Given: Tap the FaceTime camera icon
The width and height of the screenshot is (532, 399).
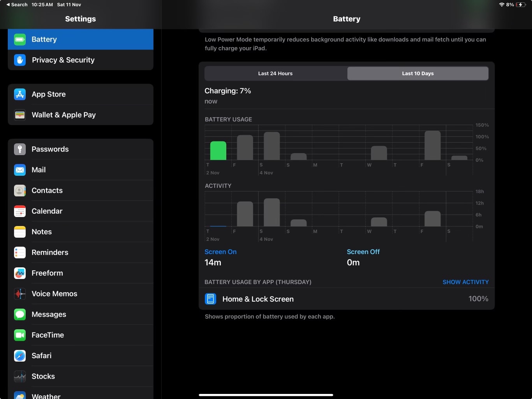Looking at the screenshot, I should [20, 335].
